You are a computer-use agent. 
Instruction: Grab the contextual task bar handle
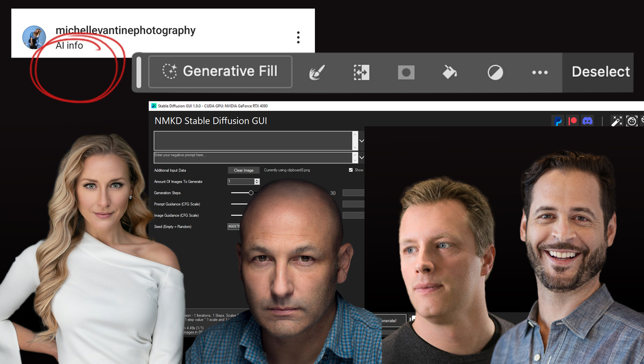(139, 72)
